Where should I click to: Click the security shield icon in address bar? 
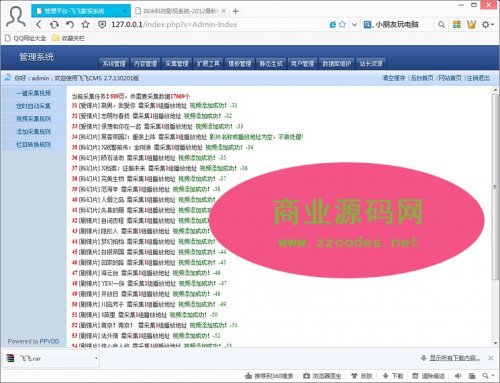pyautogui.click(x=102, y=24)
